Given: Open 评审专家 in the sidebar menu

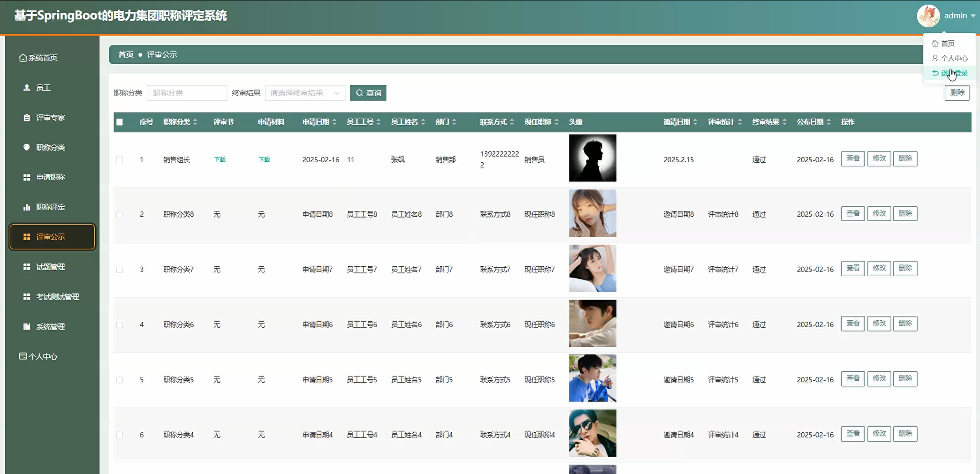Looking at the screenshot, I should point(52,118).
